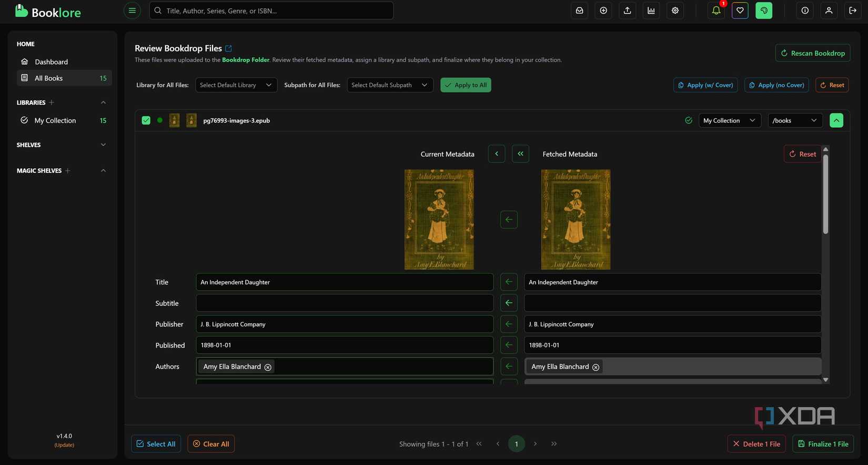Uncheck the pg76993-images-3.epub file checkbox
Viewport: 868px width, 465px height.
pos(146,120)
